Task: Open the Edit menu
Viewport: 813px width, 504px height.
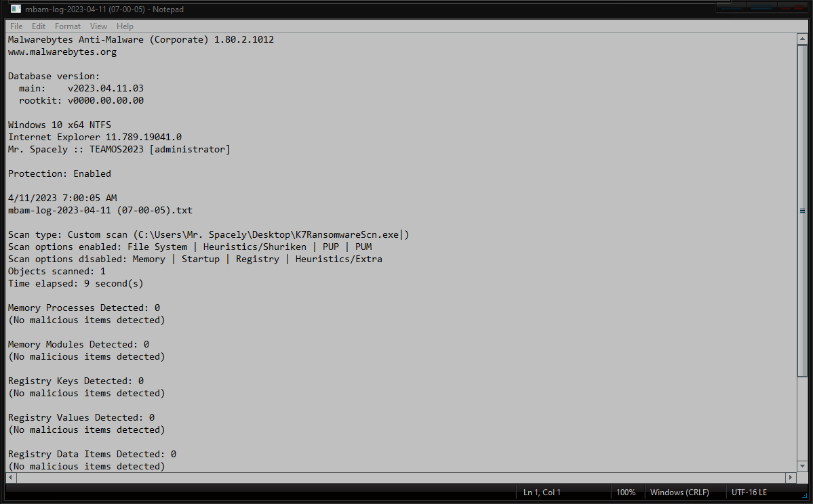Action: click(39, 26)
